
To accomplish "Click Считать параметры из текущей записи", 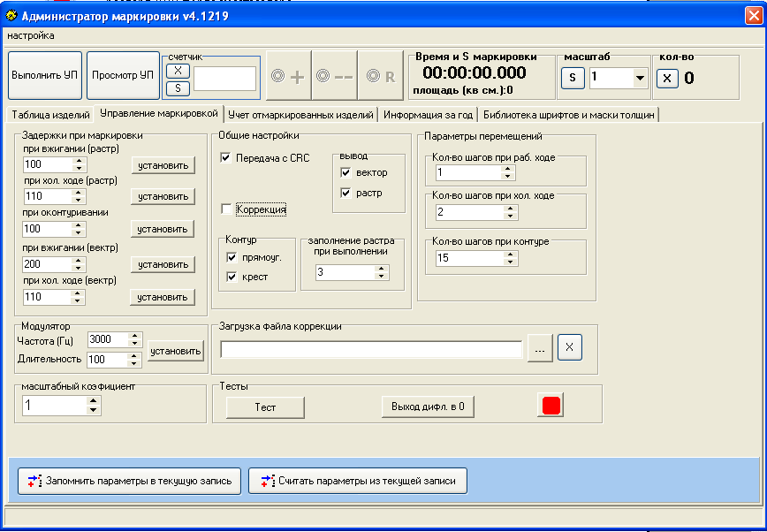I will pyautogui.click(x=358, y=481).
